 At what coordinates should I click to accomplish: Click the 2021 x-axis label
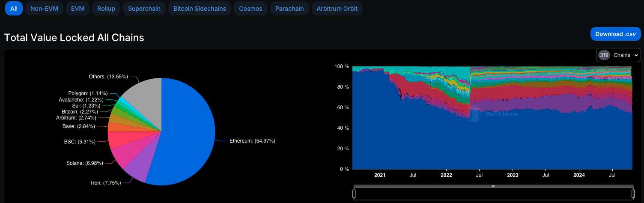pos(380,175)
